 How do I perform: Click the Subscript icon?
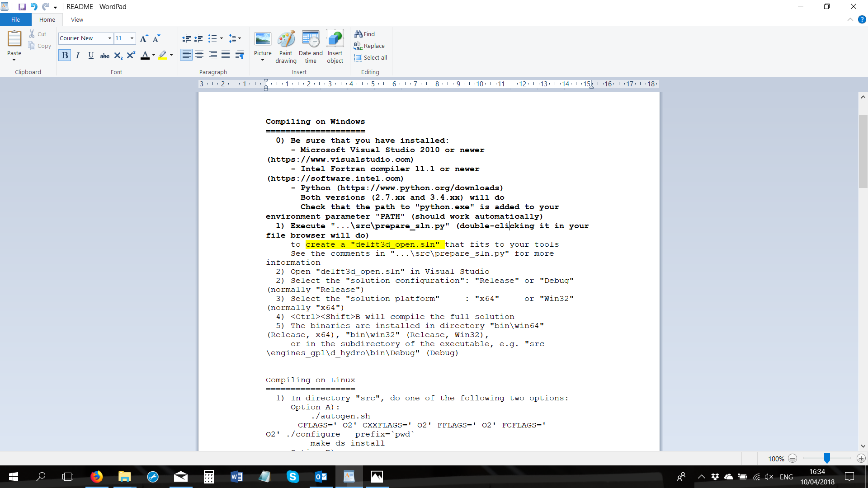click(x=118, y=55)
